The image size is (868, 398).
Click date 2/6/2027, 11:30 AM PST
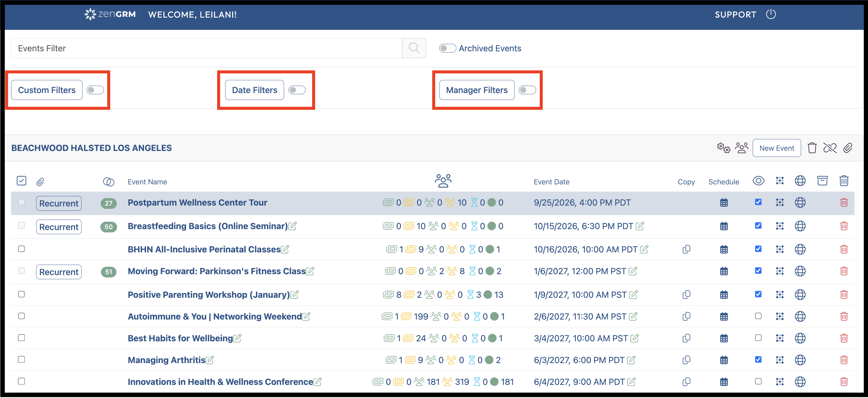[580, 317]
